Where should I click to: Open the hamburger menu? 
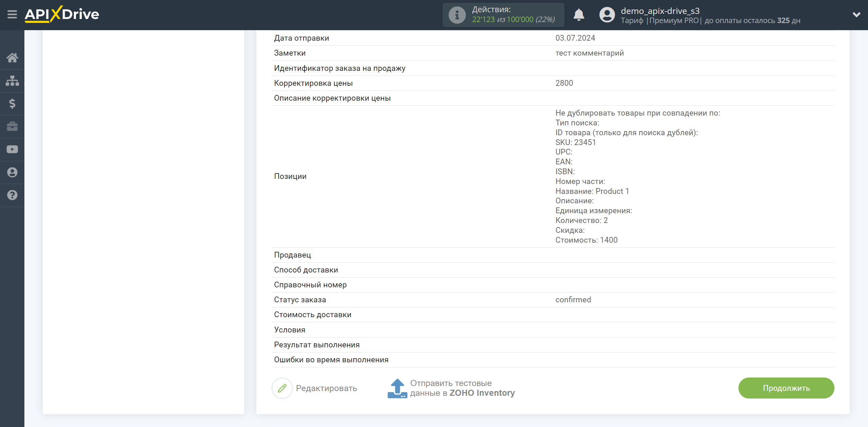tap(12, 15)
